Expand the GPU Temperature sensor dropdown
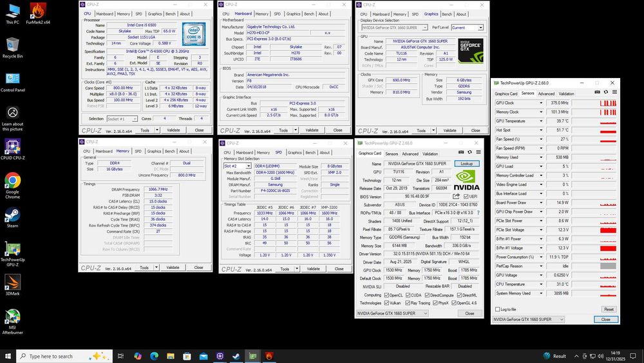 (x=541, y=121)
